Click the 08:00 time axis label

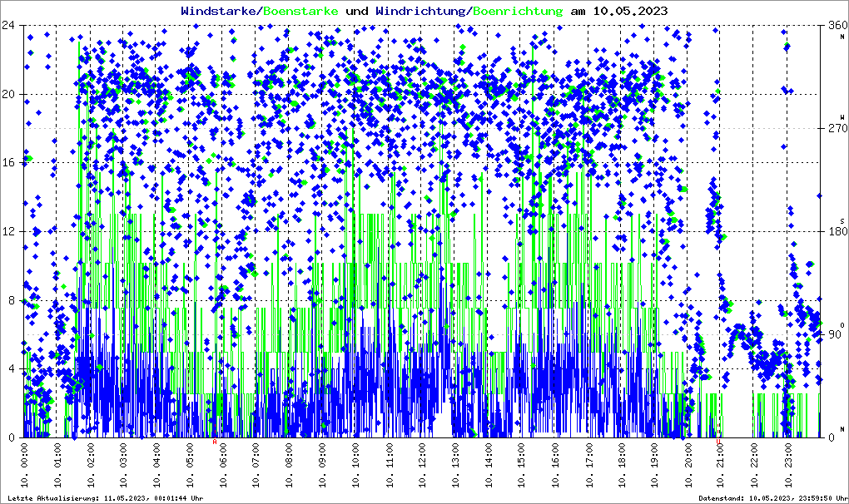point(289,465)
